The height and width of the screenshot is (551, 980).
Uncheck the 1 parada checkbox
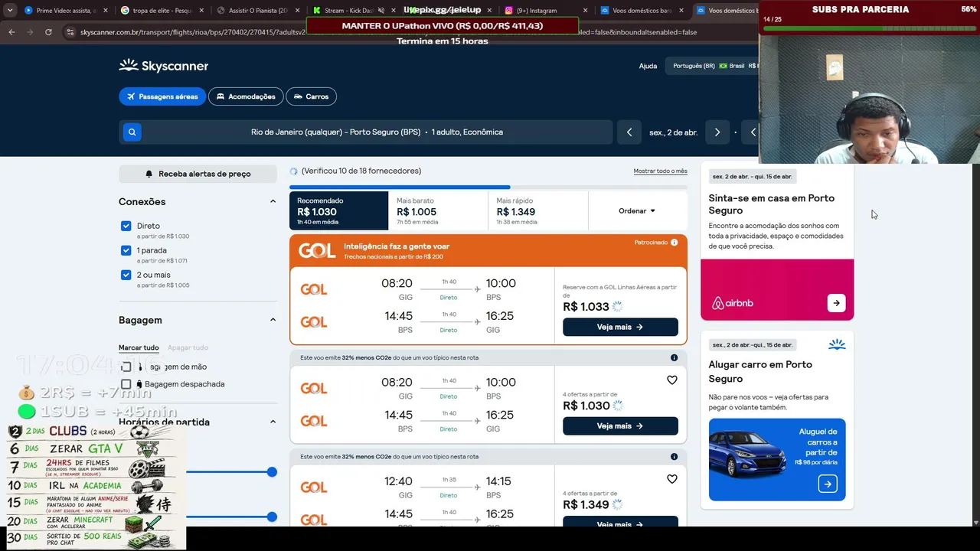click(x=126, y=250)
